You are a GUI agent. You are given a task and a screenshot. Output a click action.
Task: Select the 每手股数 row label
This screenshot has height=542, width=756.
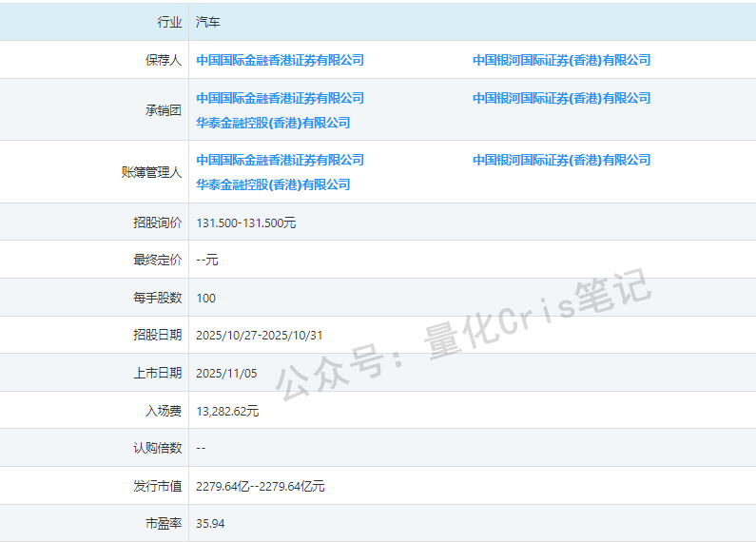(158, 298)
